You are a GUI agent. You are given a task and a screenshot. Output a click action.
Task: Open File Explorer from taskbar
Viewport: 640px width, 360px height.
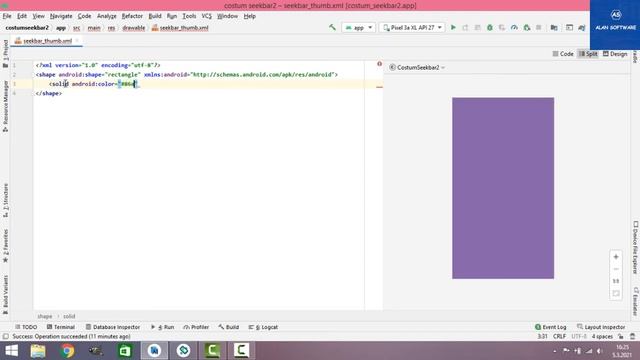point(38,351)
